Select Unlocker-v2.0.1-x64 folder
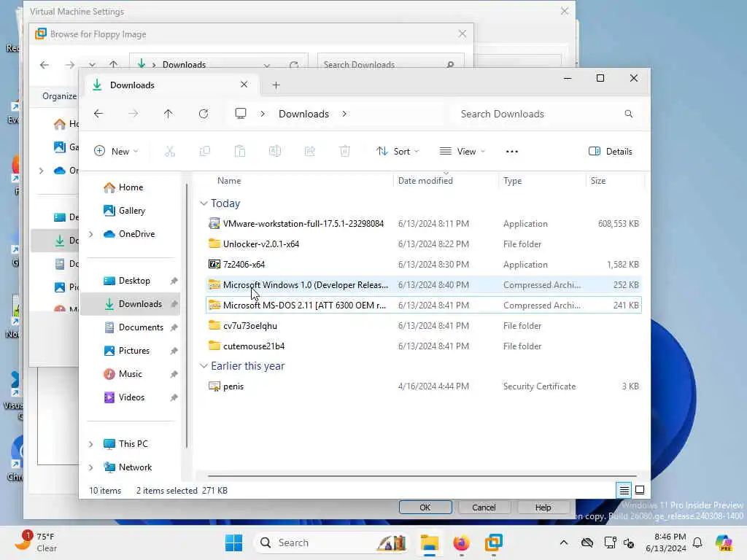The height and width of the screenshot is (560, 747). 424,244
